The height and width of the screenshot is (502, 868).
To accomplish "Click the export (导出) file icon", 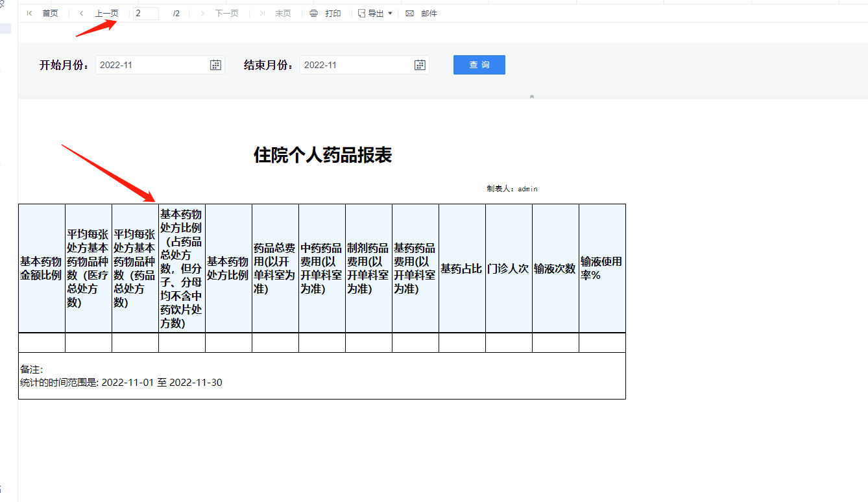I will pos(361,13).
